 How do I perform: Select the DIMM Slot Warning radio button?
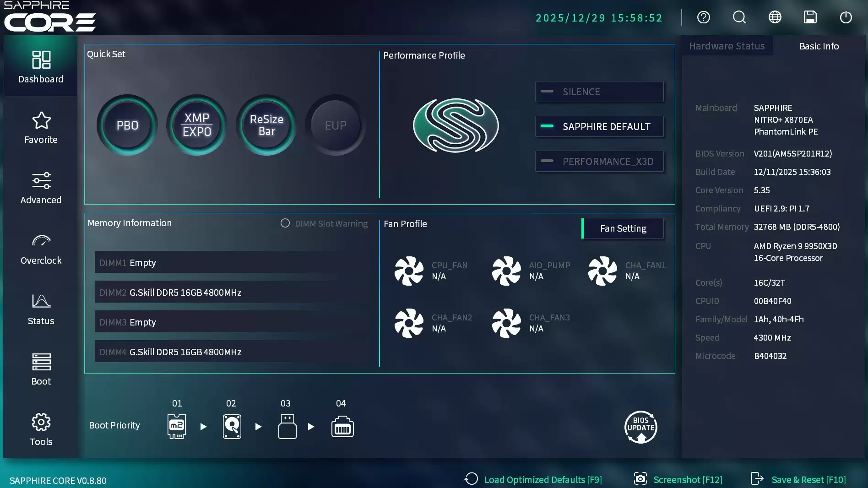285,223
